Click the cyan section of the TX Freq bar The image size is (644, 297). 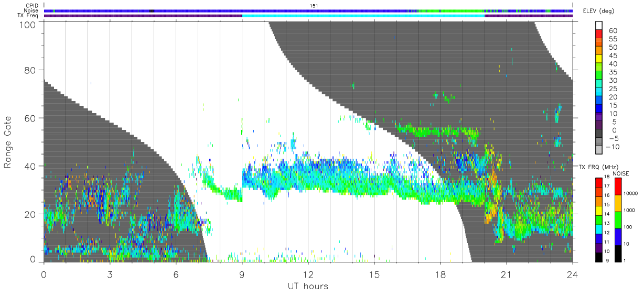click(x=363, y=16)
